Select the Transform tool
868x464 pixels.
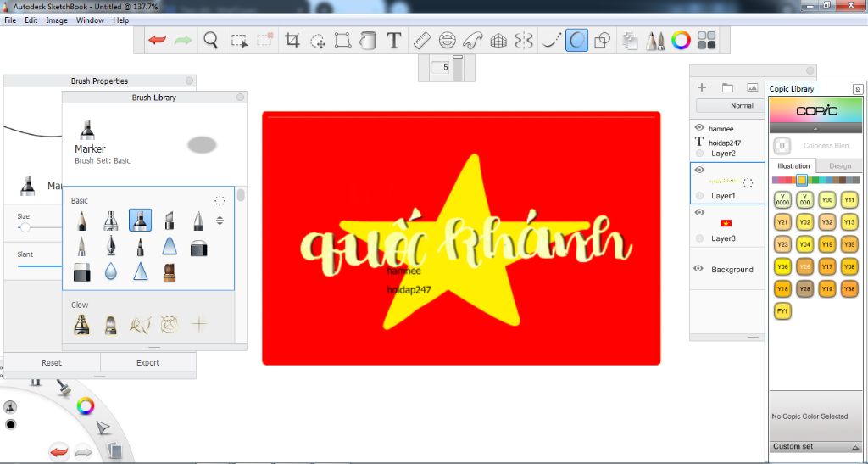click(x=342, y=41)
